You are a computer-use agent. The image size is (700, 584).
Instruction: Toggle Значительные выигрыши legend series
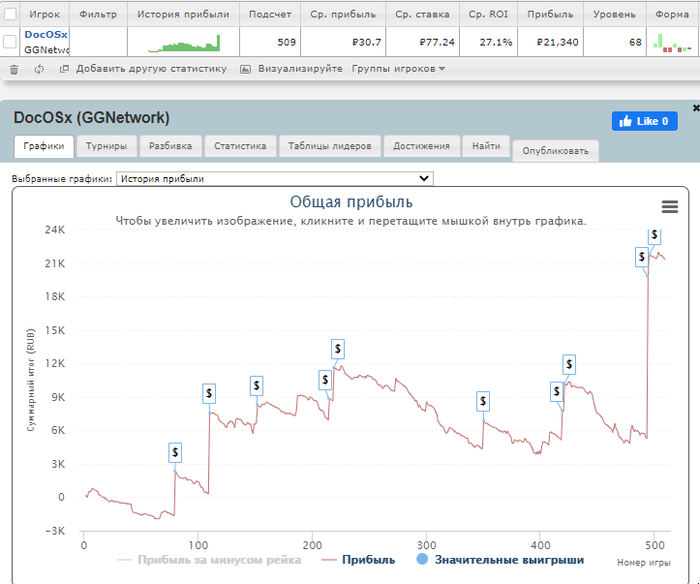500,559
